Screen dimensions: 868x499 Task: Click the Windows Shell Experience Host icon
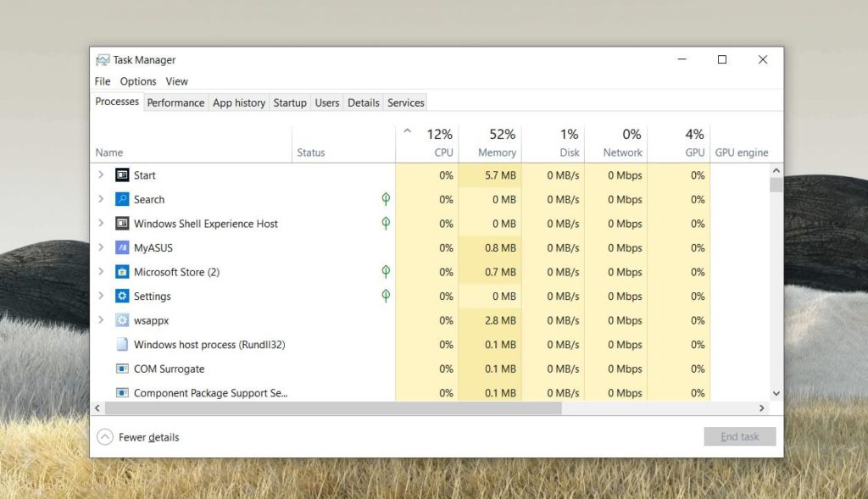120,224
